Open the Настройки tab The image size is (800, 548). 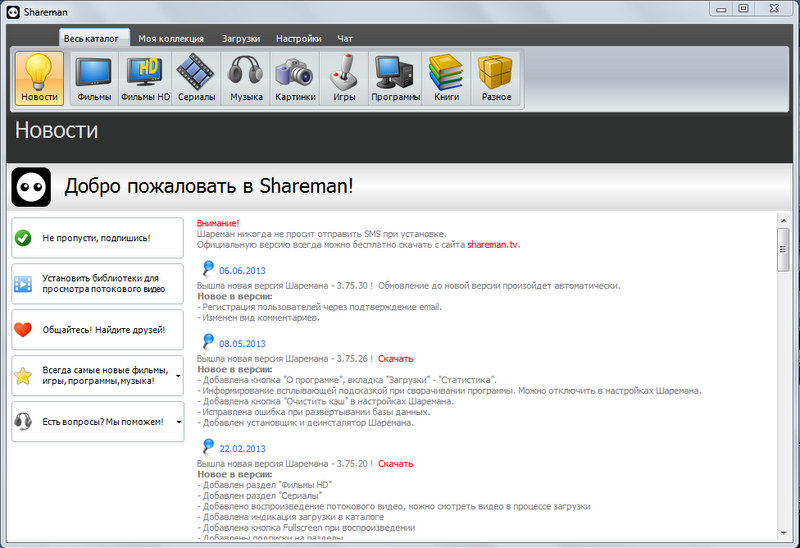pos(298,38)
